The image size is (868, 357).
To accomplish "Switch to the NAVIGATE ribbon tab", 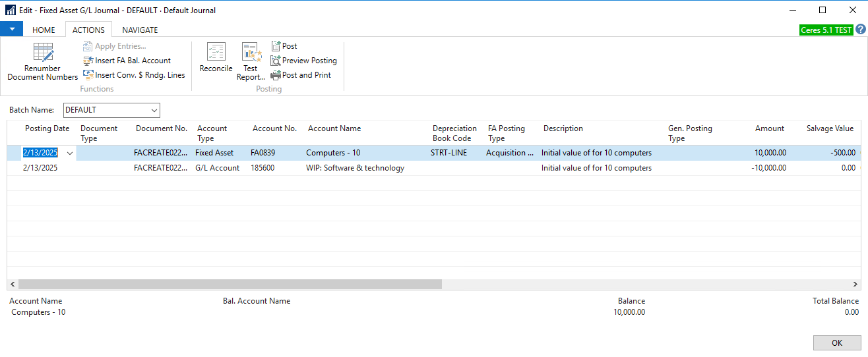I will [140, 30].
